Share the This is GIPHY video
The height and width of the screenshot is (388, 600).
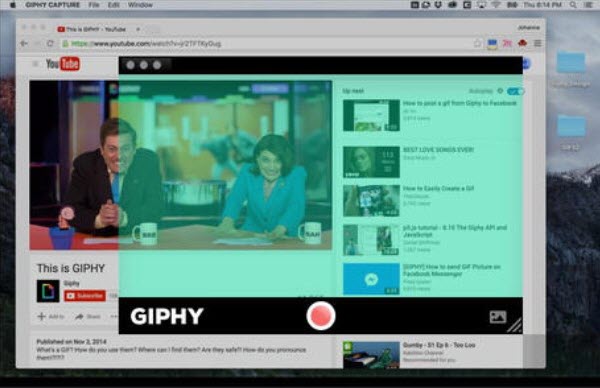[88, 316]
